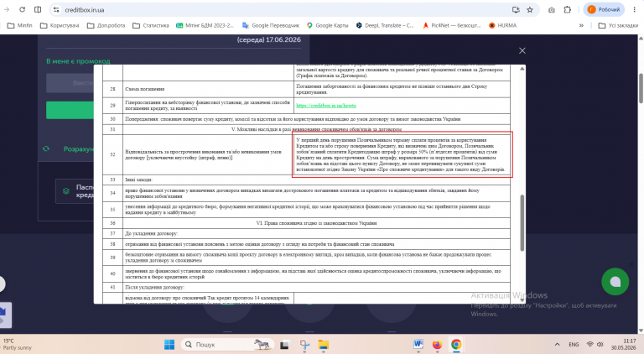Click the up arrow of the popup scrollbar
The width and height of the screenshot is (644, 354).
click(522, 69)
